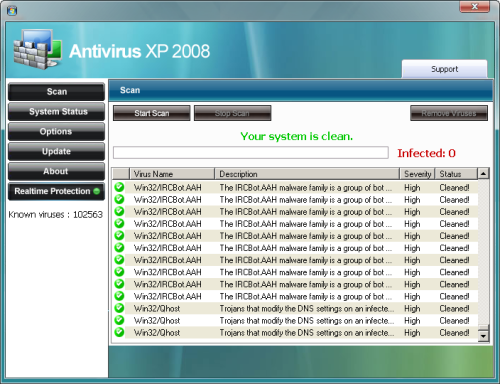The height and width of the screenshot is (384, 500).
Task: Open the Support tab
Action: click(x=444, y=69)
